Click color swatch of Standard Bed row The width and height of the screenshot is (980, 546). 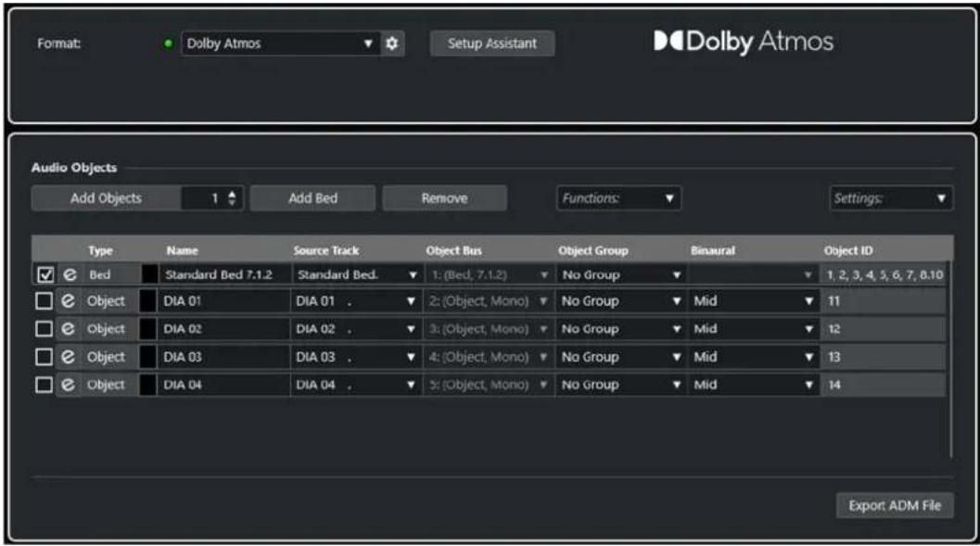coord(149,274)
